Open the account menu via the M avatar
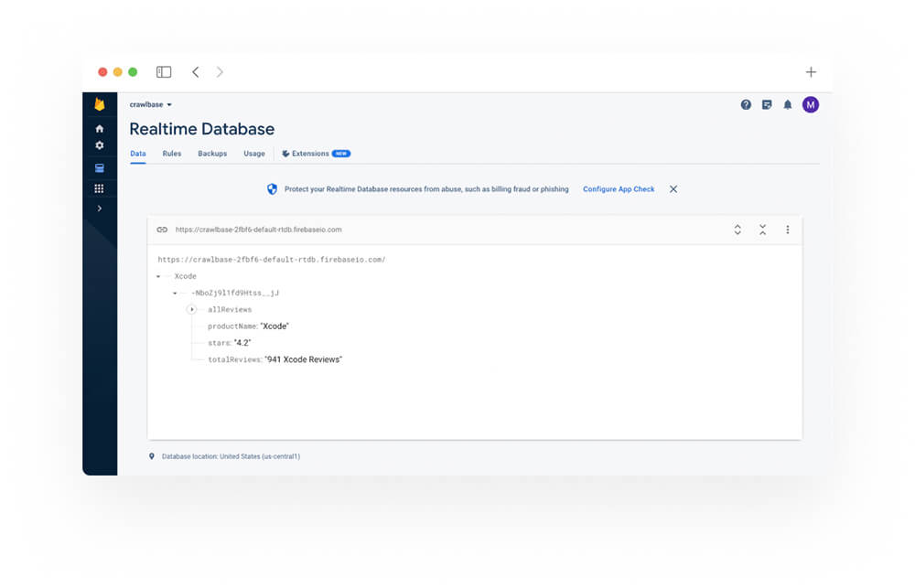This screenshot has width=915, height=588. (811, 104)
